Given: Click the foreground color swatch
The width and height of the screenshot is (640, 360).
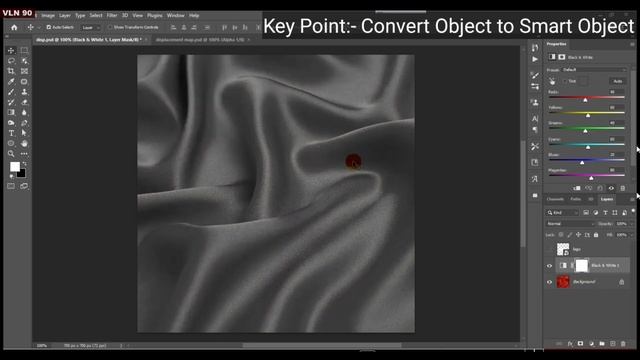Looking at the screenshot, I should (x=15, y=167).
